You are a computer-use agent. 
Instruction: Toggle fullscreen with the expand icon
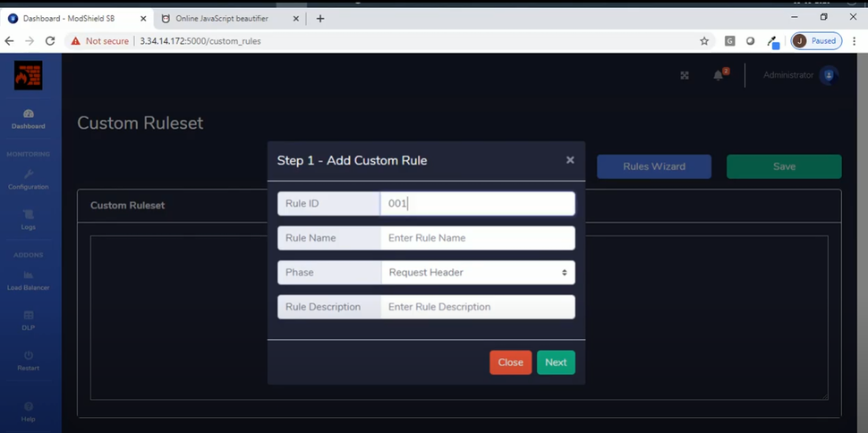(685, 76)
